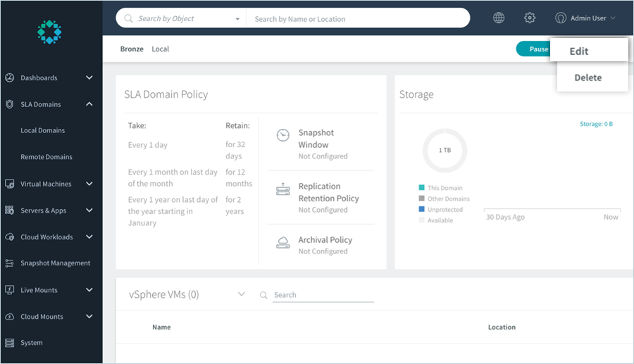Focus the vSphere VMs Search field

(323, 295)
